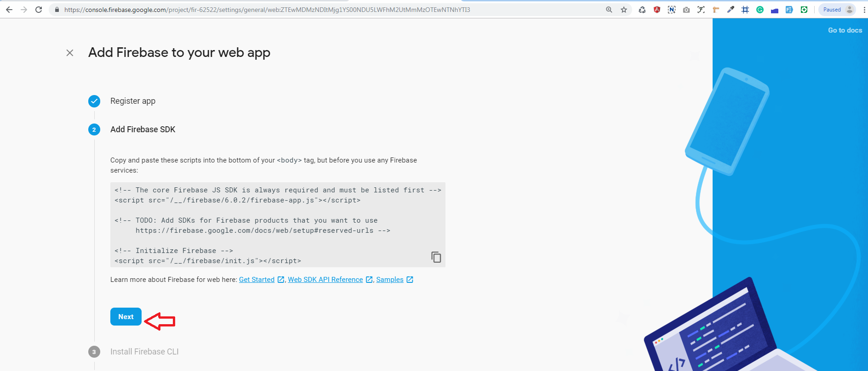Copy the Firebase SDK code snippet
This screenshot has height=371, width=868.
pos(436,257)
